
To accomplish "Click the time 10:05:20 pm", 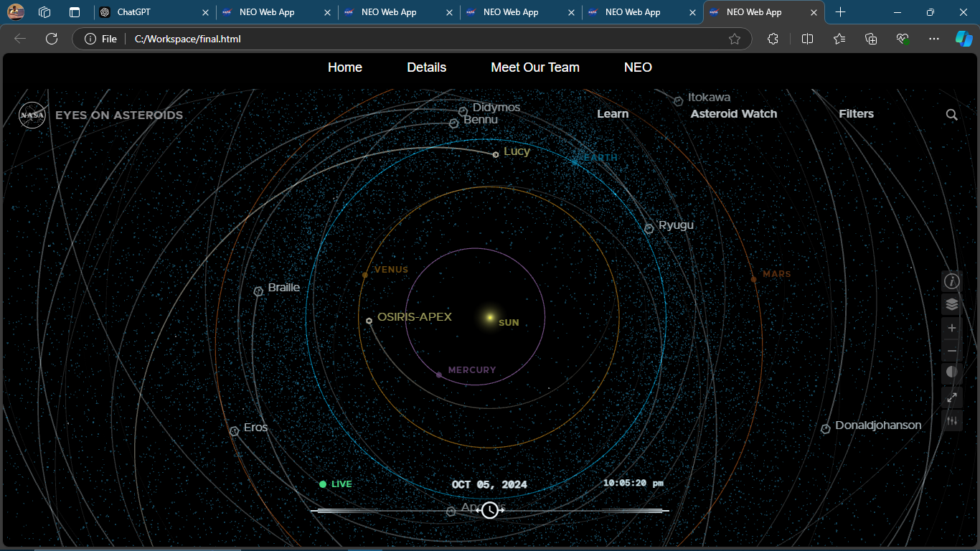I will click(633, 484).
